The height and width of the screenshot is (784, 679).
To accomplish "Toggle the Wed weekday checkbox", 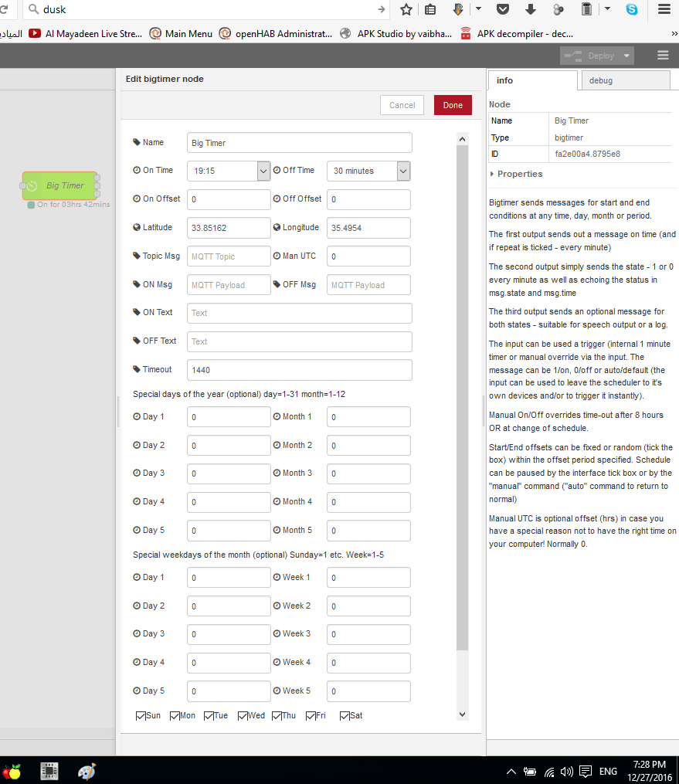I will click(243, 716).
